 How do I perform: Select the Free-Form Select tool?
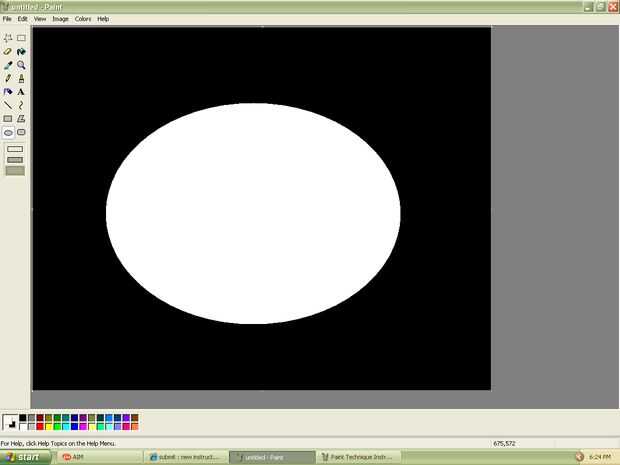pyautogui.click(x=8, y=38)
